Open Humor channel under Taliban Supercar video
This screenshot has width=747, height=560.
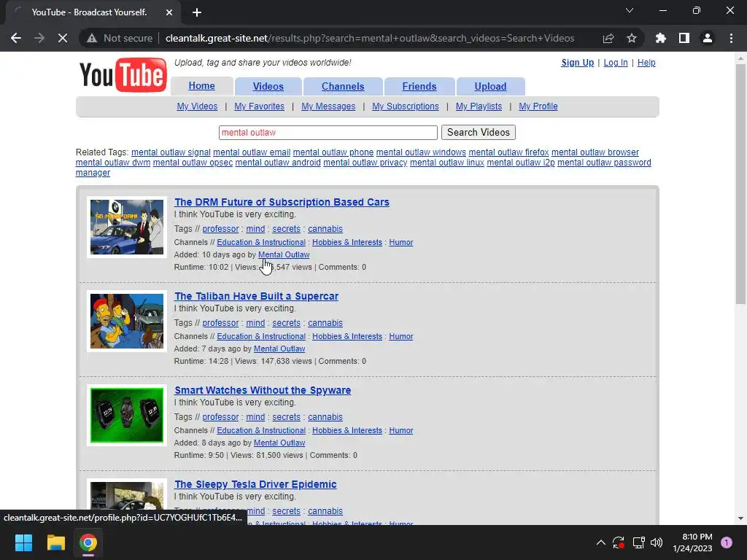tap(401, 336)
